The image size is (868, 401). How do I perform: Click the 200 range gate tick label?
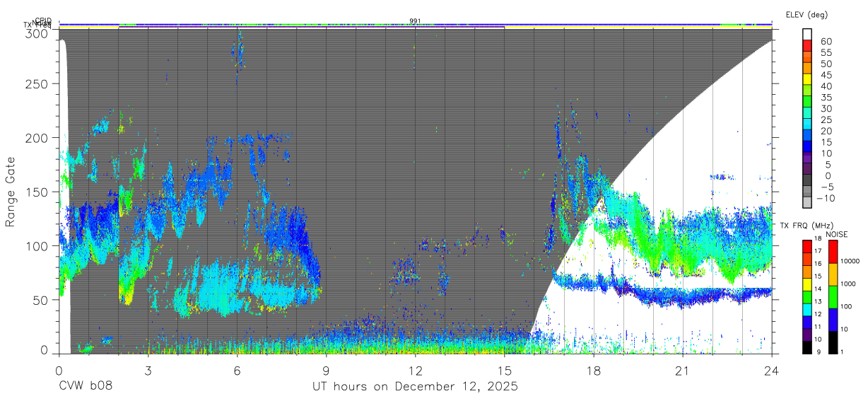38,138
